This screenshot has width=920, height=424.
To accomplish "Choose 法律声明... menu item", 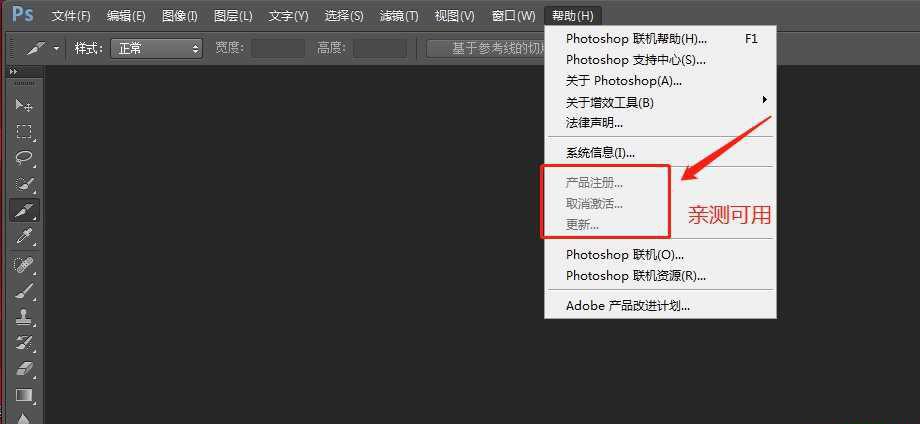I will tap(661, 123).
